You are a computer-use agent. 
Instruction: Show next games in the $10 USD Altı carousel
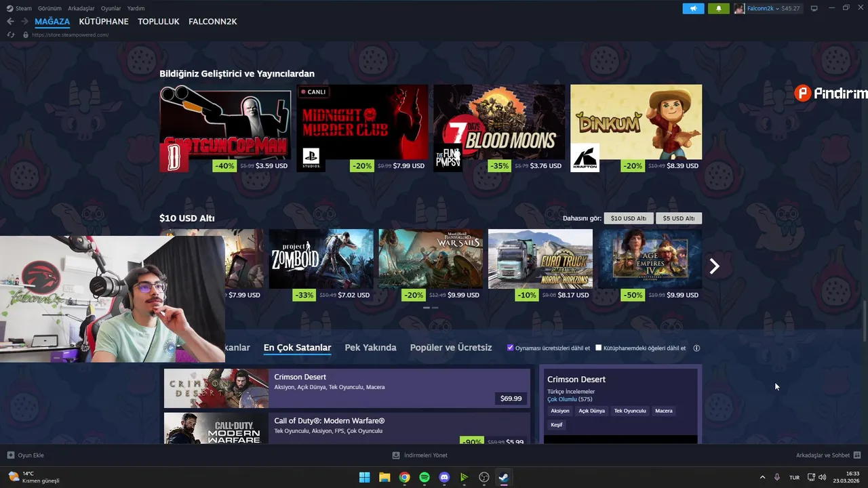(x=714, y=266)
